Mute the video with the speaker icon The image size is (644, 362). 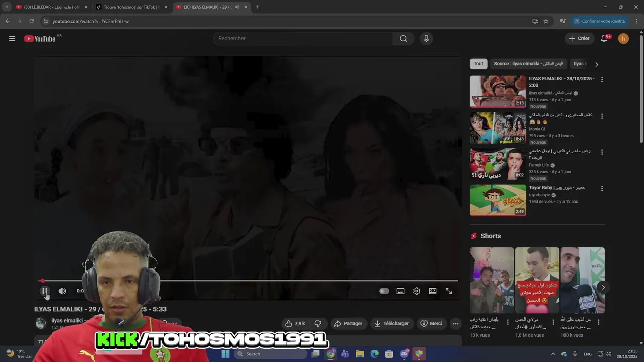coord(62,291)
